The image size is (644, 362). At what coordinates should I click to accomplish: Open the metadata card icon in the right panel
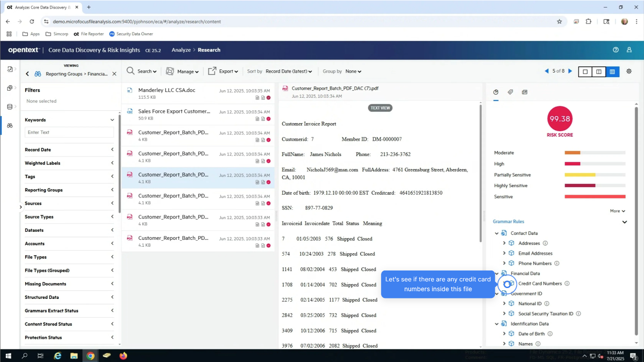[525, 92]
